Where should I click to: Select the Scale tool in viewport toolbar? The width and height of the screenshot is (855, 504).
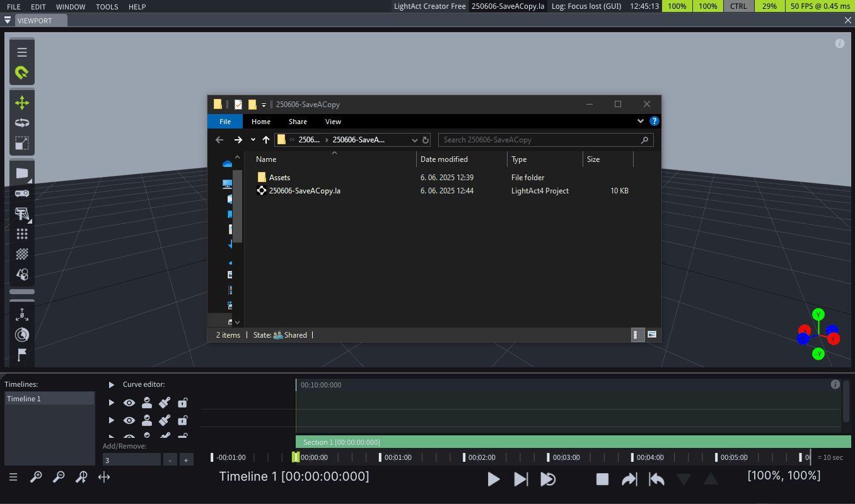tap(22, 143)
